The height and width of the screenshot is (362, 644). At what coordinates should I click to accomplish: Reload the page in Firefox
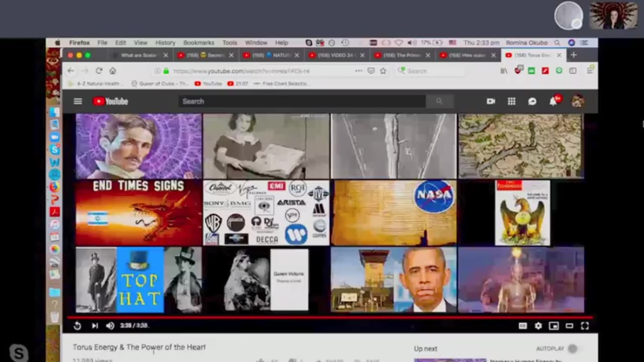coord(99,71)
